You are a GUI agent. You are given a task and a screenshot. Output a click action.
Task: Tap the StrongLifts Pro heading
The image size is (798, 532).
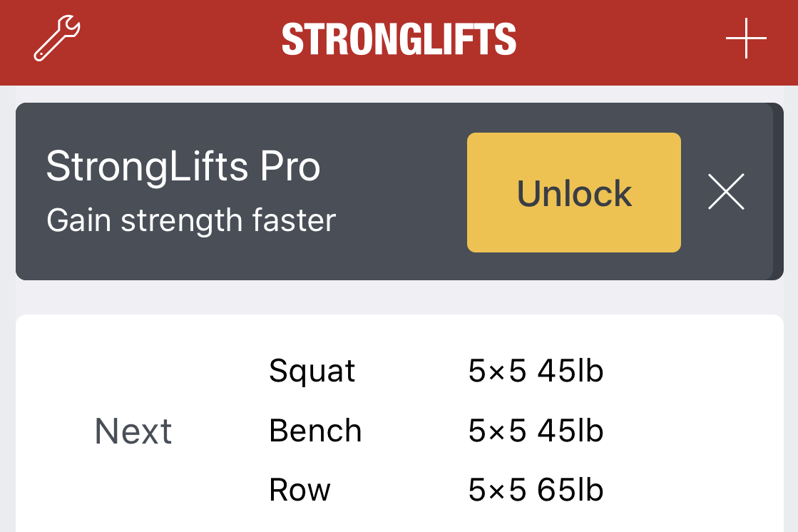pyautogui.click(x=183, y=166)
